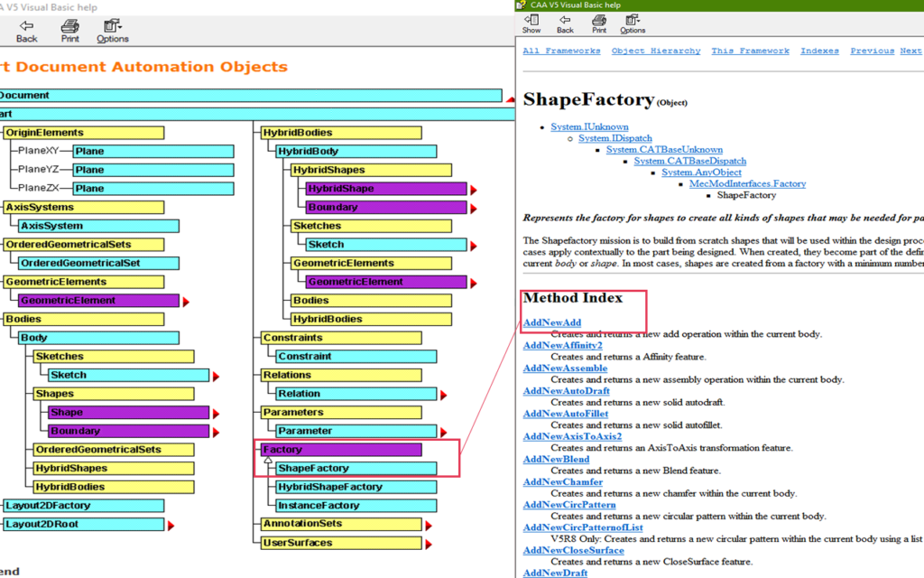Click red arrow next to HybridShape box
The width and height of the screenshot is (924, 578).
click(473, 190)
